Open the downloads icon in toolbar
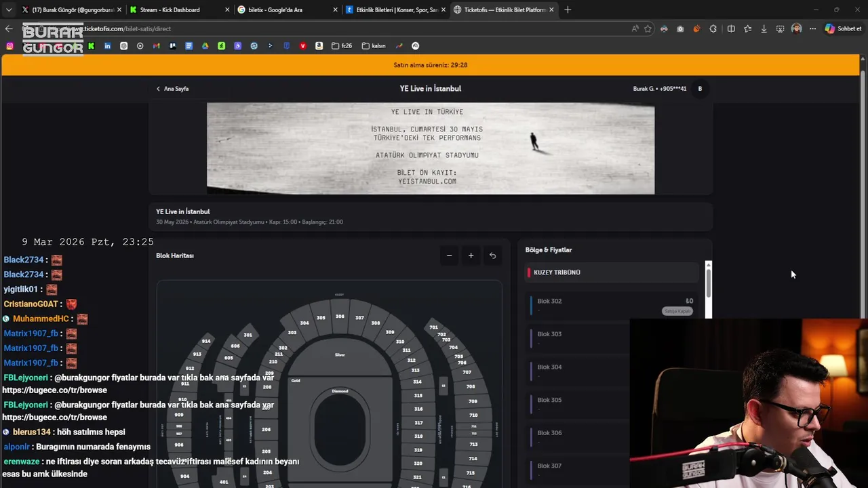 pos(764,28)
